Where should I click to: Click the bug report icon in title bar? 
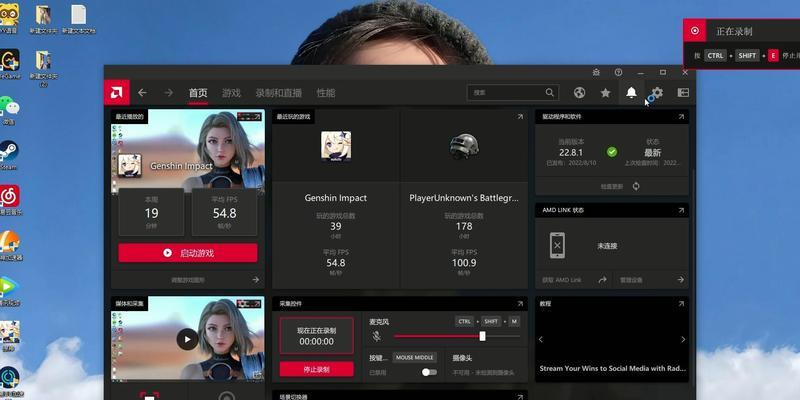[596, 72]
